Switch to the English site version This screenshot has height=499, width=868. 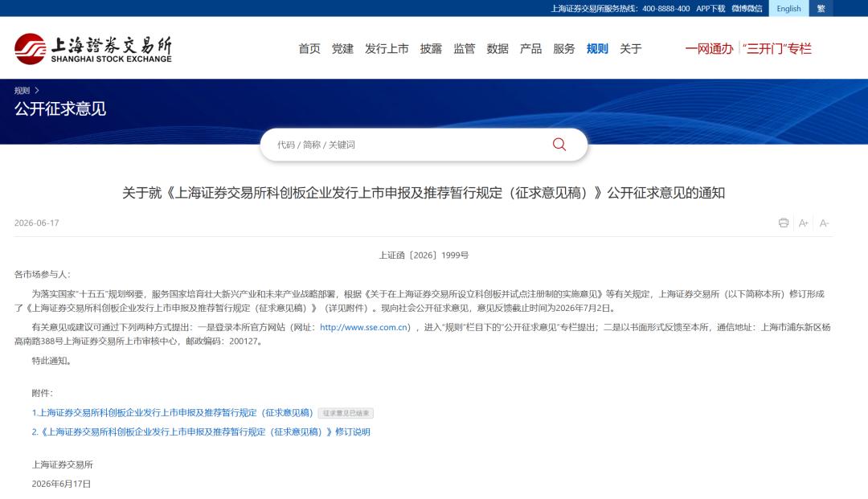pos(788,8)
